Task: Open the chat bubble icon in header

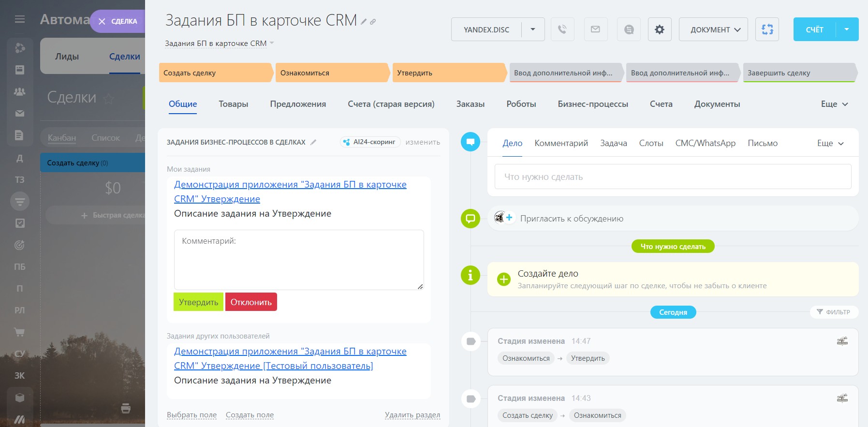Action: pyautogui.click(x=629, y=29)
